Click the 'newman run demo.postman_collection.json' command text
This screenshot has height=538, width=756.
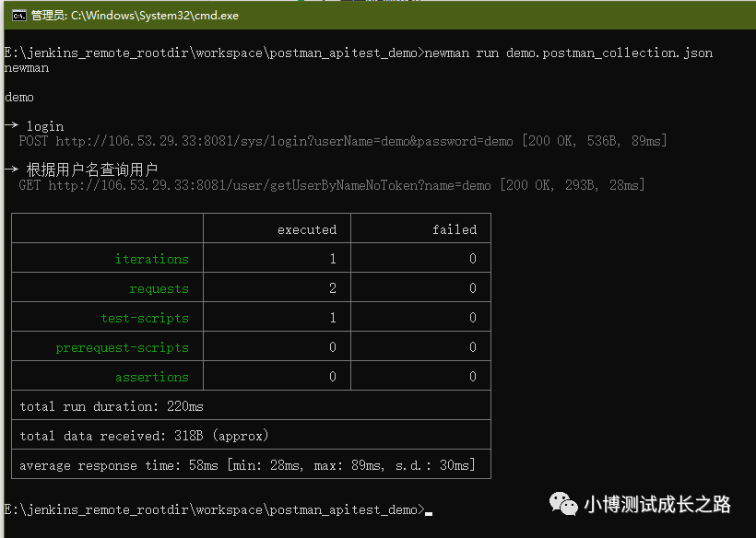click(569, 53)
